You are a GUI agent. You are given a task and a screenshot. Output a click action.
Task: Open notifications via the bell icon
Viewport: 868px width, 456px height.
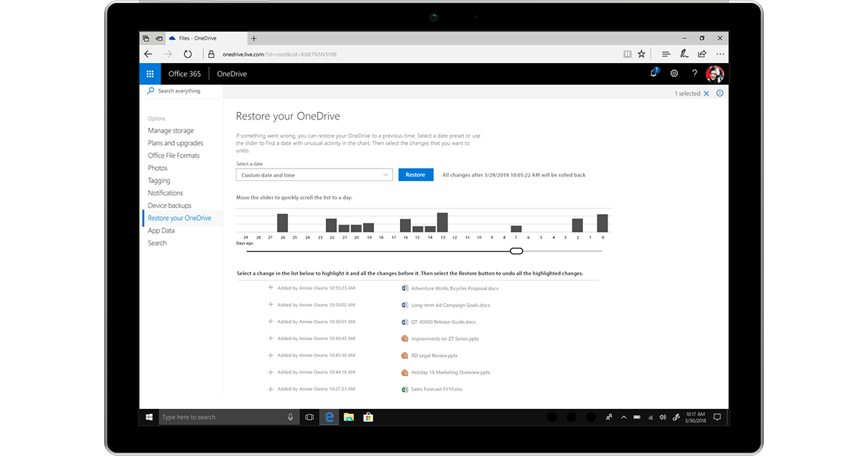pos(653,73)
